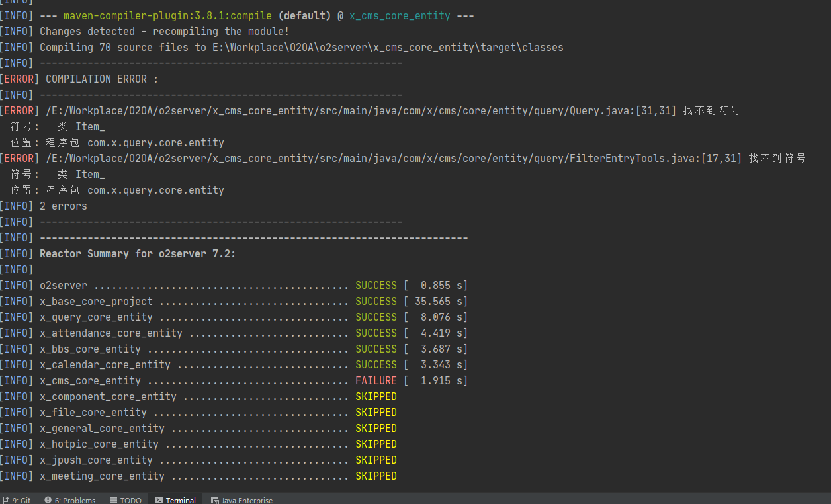Click the Git branch icon in bottom bar
This screenshot has height=504, width=831.
5,501
